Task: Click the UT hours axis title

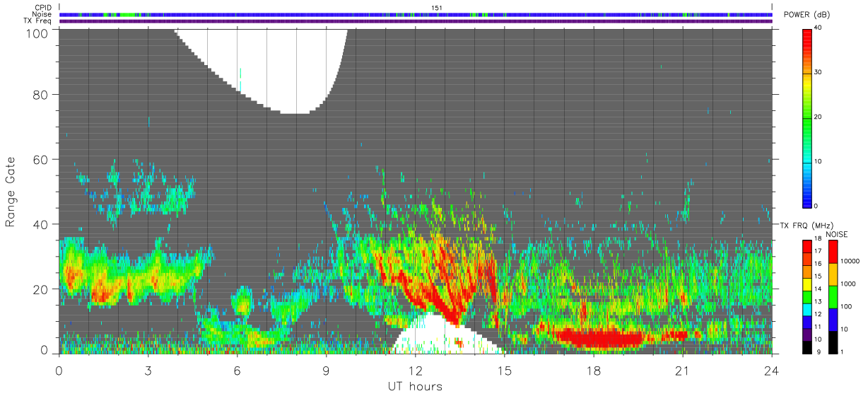Action: [415, 387]
